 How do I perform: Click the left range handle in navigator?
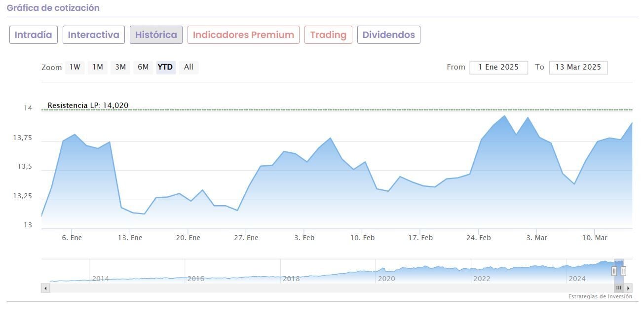[x=614, y=271]
